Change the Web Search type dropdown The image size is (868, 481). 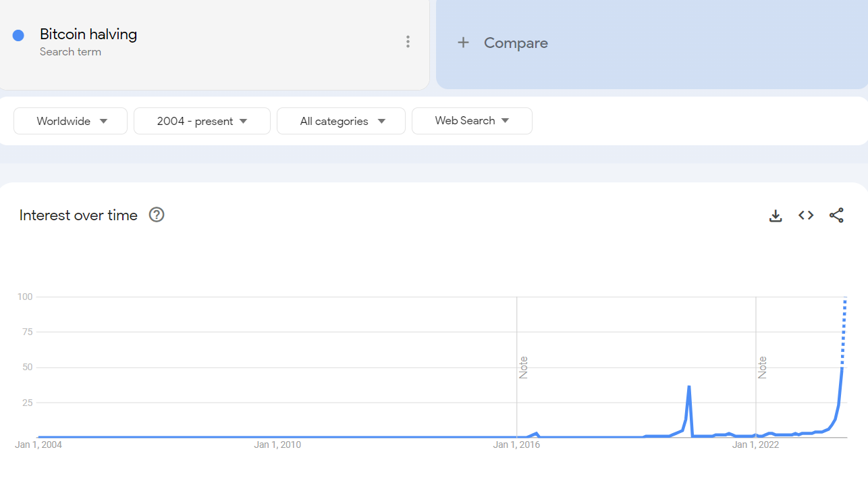[x=472, y=121]
